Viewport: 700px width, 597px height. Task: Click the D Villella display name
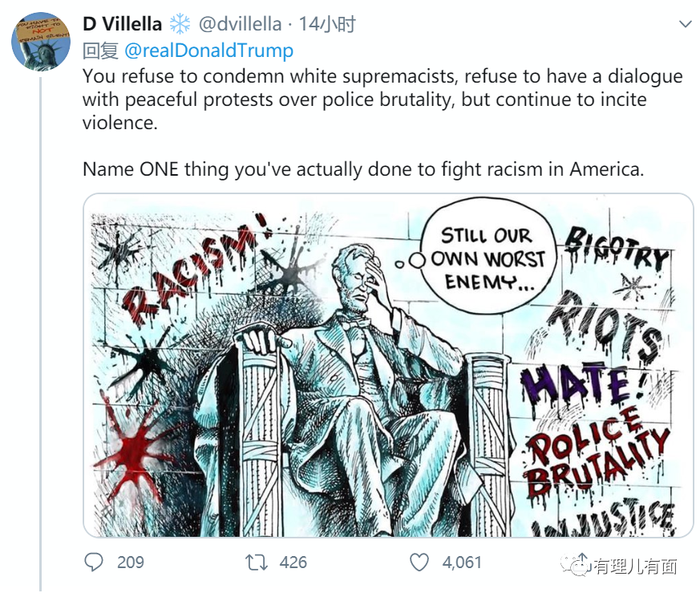(123, 24)
